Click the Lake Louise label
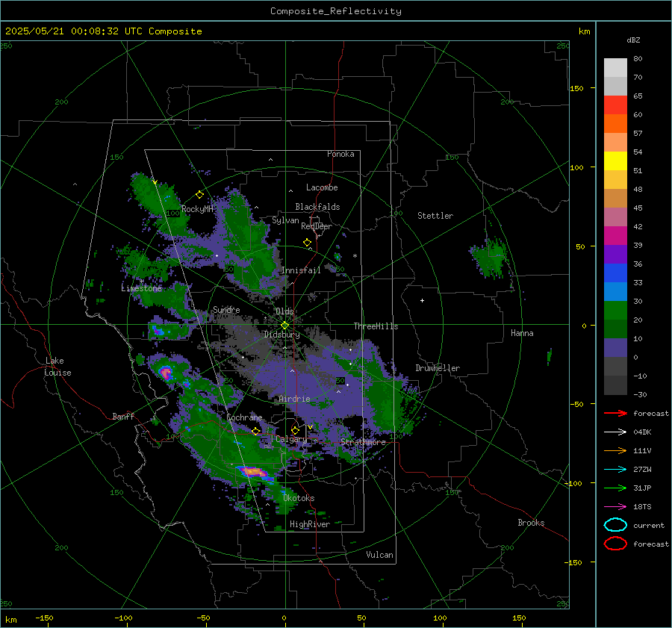672x628 pixels. pos(57,367)
